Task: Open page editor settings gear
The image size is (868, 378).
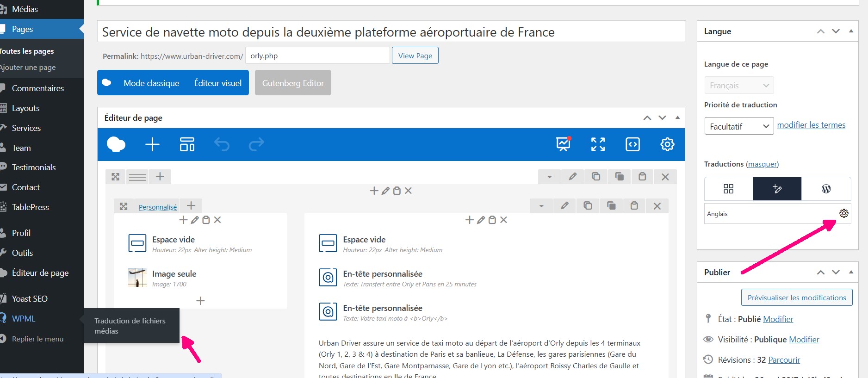Action: [667, 144]
